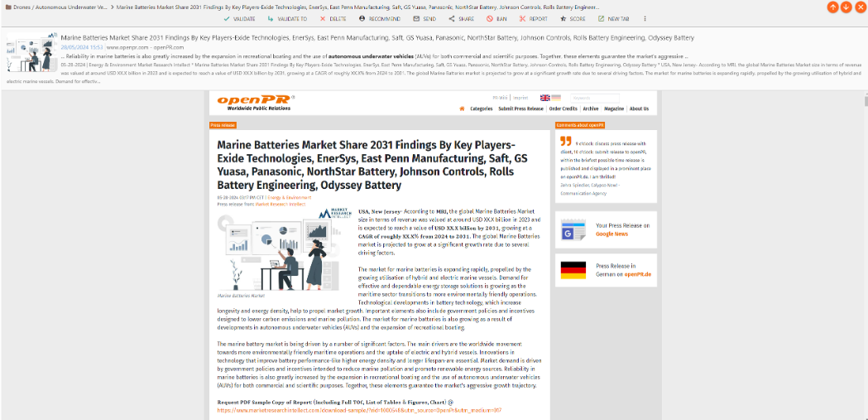Click the Market Research Intellect logo image
This screenshot has height=420, width=868.
coord(336,214)
